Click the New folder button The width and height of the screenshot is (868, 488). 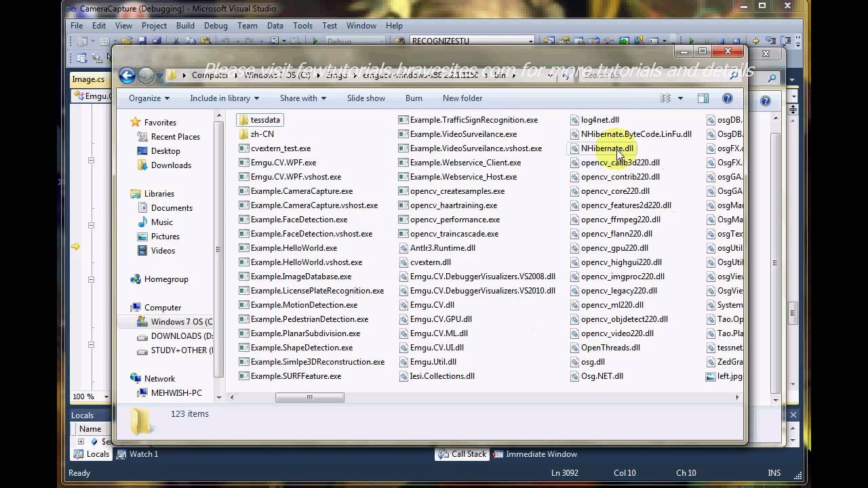[462, 98]
